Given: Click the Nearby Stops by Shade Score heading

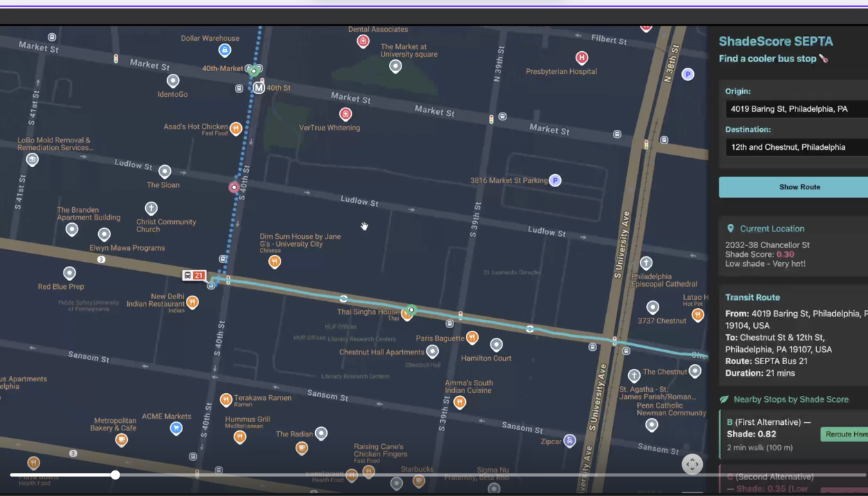Looking at the screenshot, I should 791,399.
